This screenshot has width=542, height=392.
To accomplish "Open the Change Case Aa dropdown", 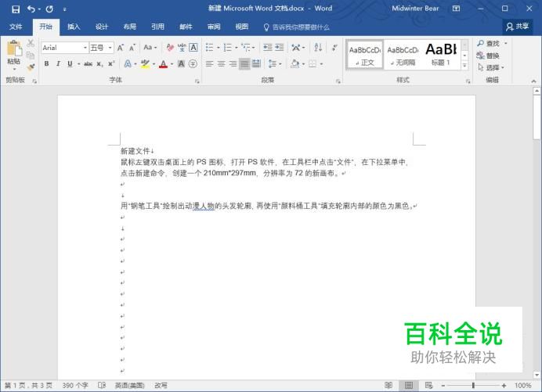I will 150,47.
